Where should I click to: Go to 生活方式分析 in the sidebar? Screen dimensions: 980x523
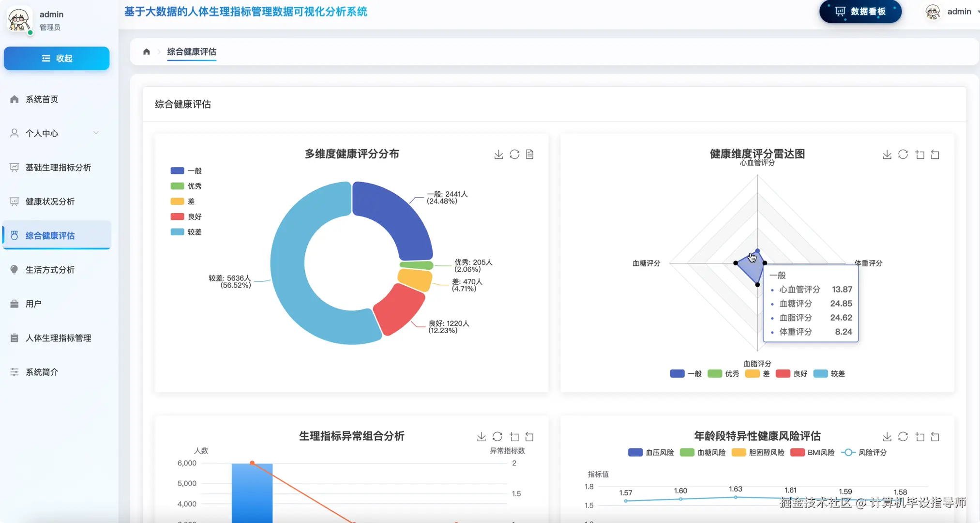[x=50, y=270]
